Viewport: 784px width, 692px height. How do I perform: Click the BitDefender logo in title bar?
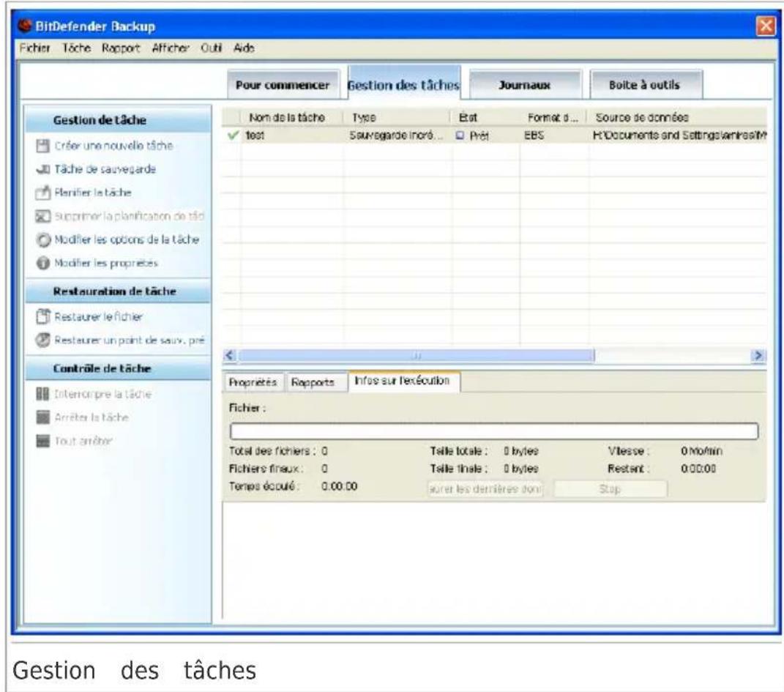tap(24, 26)
